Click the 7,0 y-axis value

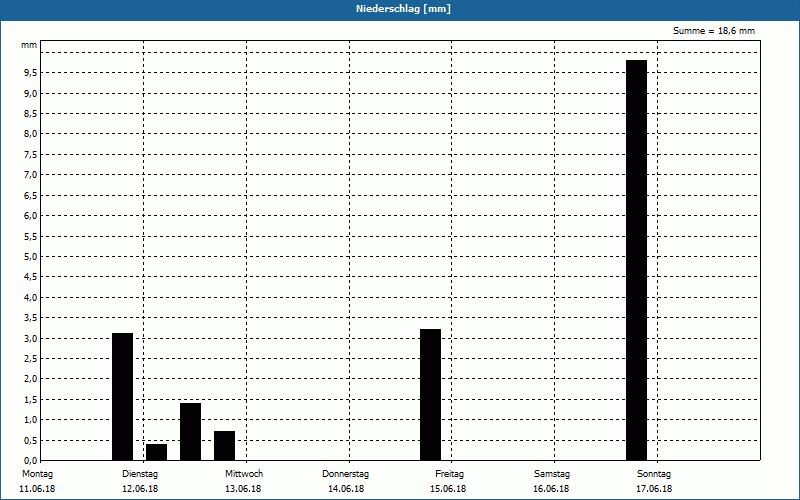pyautogui.click(x=30, y=175)
